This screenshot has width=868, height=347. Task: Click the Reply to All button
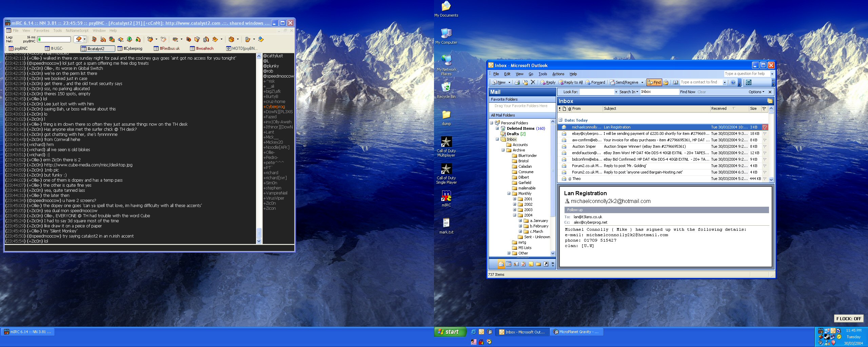[x=570, y=82]
